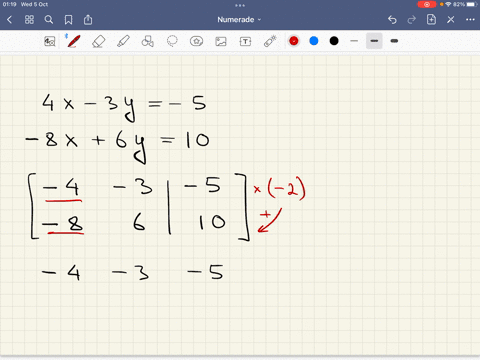Select the Highlighter tool
This screenshot has width=480, height=360.
point(123,41)
